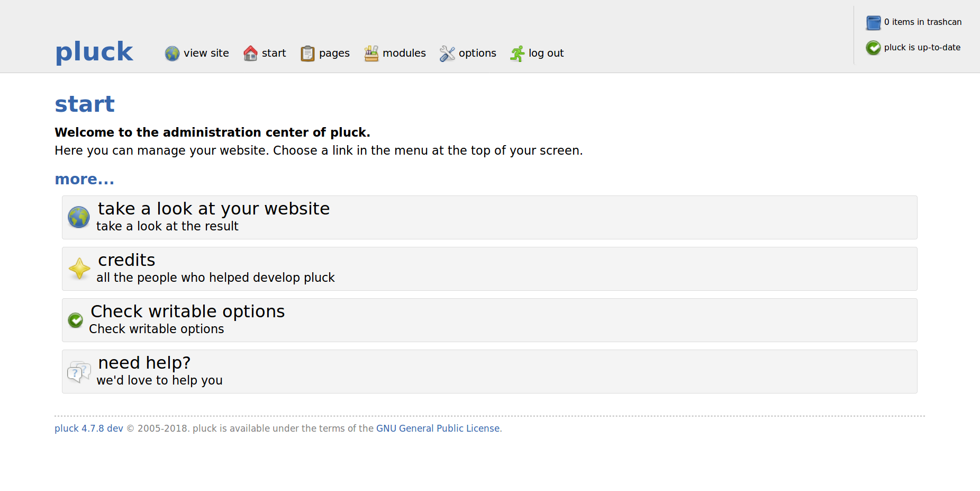Click the yellow star credits icon

pyautogui.click(x=79, y=269)
